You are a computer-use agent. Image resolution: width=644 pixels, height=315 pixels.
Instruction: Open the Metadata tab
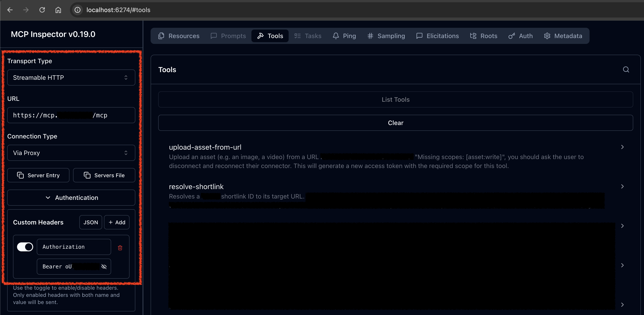pyautogui.click(x=563, y=36)
